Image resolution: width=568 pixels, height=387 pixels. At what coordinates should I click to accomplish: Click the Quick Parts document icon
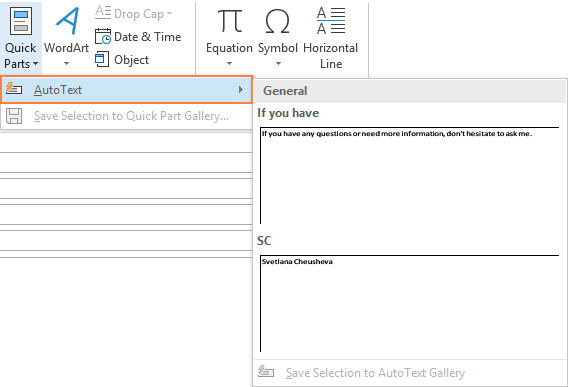(21, 22)
